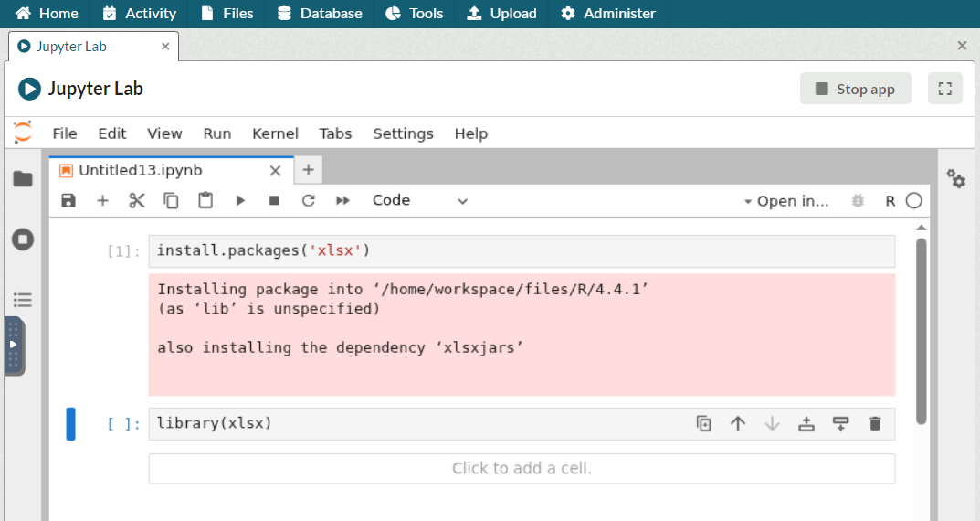Viewport: 980px width, 521px height.
Task: Delete the library(xlsx) cell with trash icon
Action: [x=875, y=423]
